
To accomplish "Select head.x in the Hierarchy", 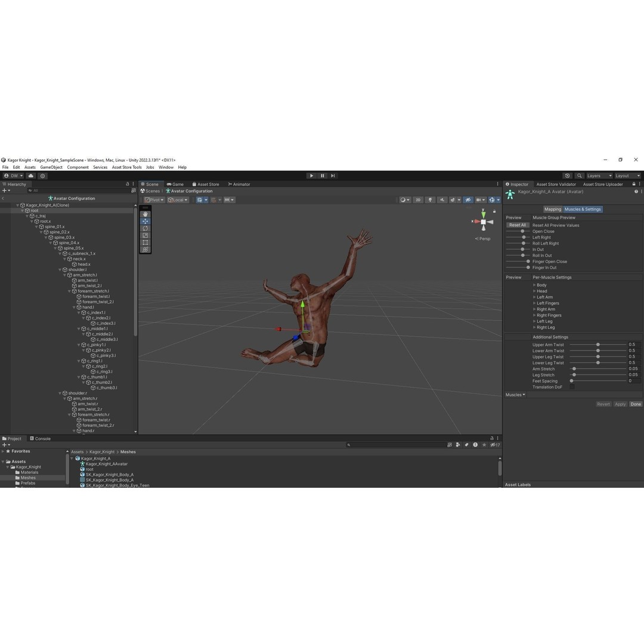I will pyautogui.click(x=81, y=265).
